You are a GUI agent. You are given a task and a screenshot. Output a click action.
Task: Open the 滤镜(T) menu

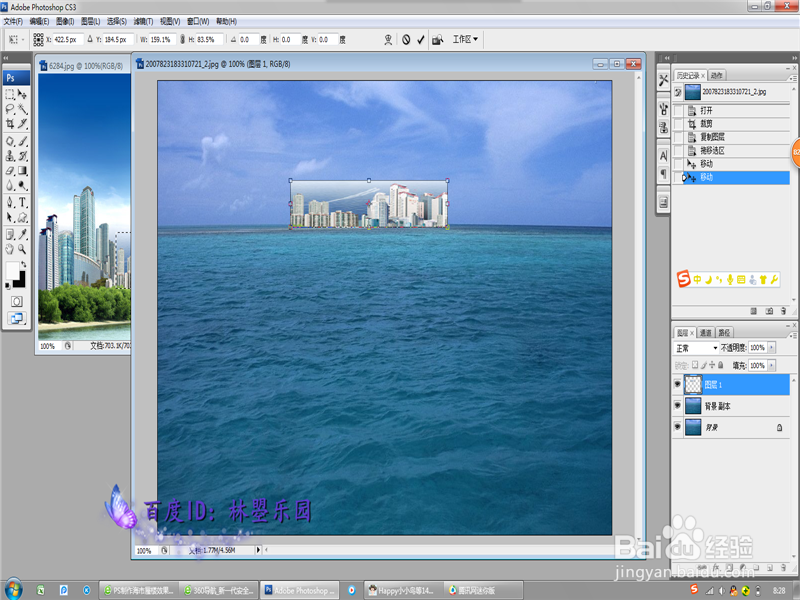click(143, 21)
